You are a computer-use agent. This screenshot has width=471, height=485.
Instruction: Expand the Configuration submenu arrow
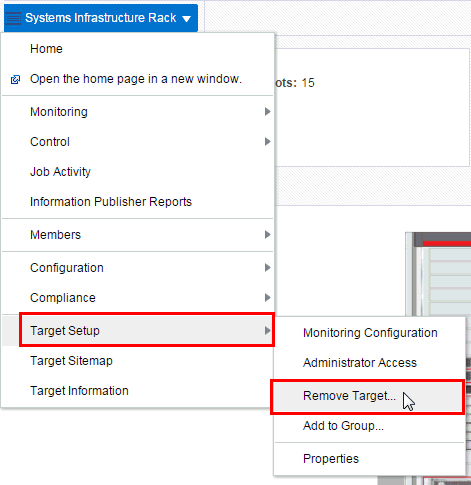(267, 268)
